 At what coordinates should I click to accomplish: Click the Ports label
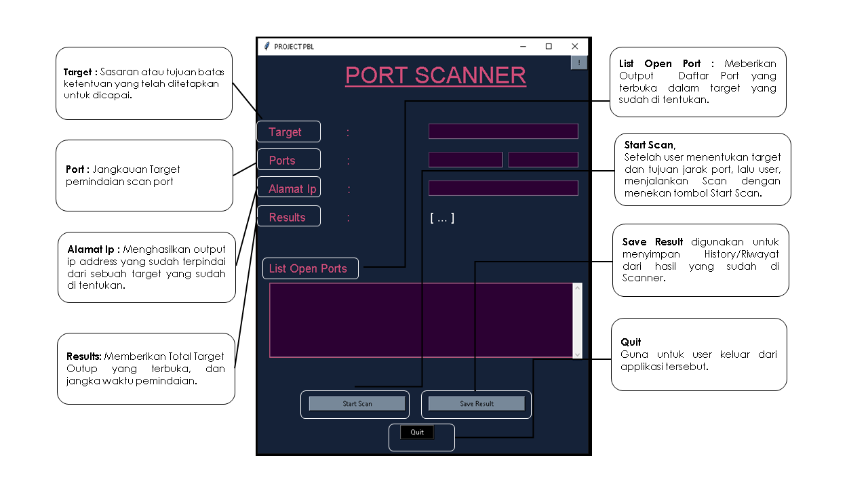pyautogui.click(x=282, y=161)
